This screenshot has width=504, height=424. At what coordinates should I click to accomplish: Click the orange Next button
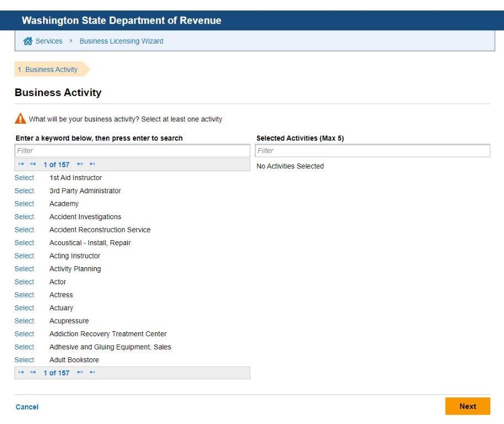468,406
